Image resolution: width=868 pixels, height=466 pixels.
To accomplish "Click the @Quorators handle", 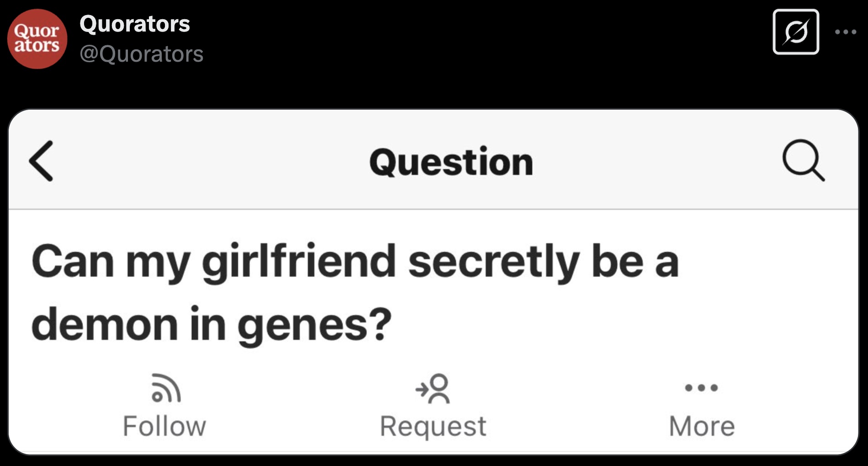I will tap(142, 54).
